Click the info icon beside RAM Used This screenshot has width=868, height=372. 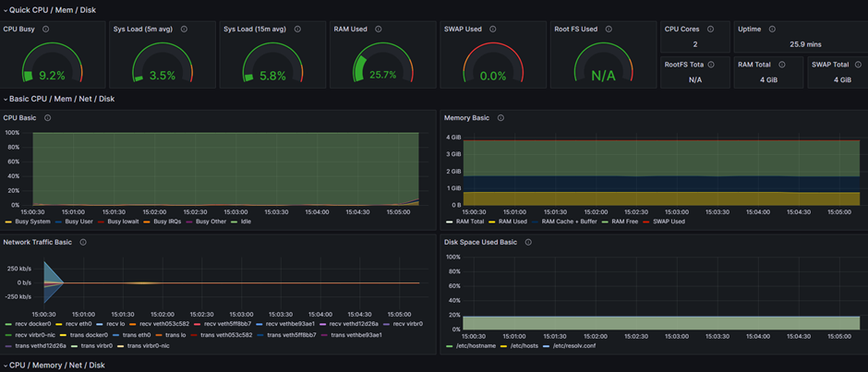[x=379, y=30]
